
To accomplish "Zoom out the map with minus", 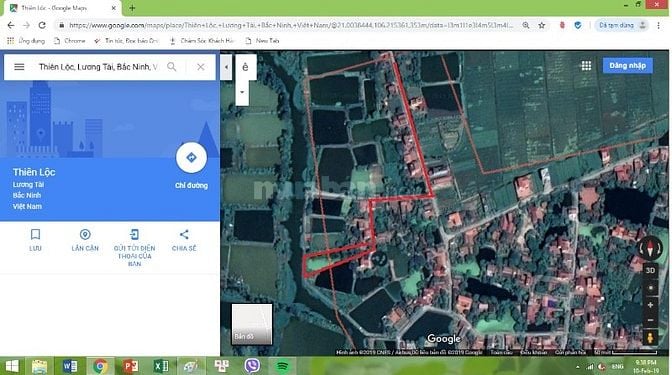I will [x=650, y=320].
